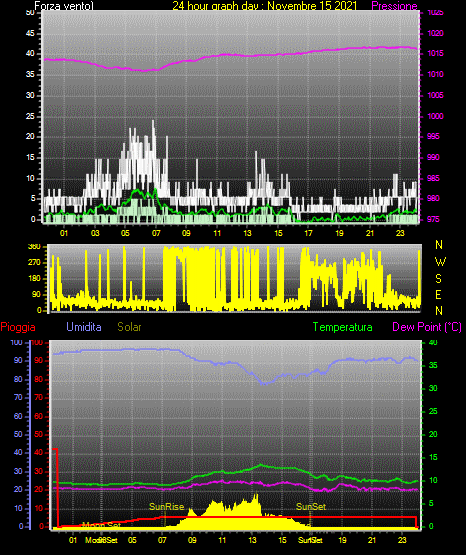
Task: Click the 995 value on pressure axis
Action: [x=433, y=136]
